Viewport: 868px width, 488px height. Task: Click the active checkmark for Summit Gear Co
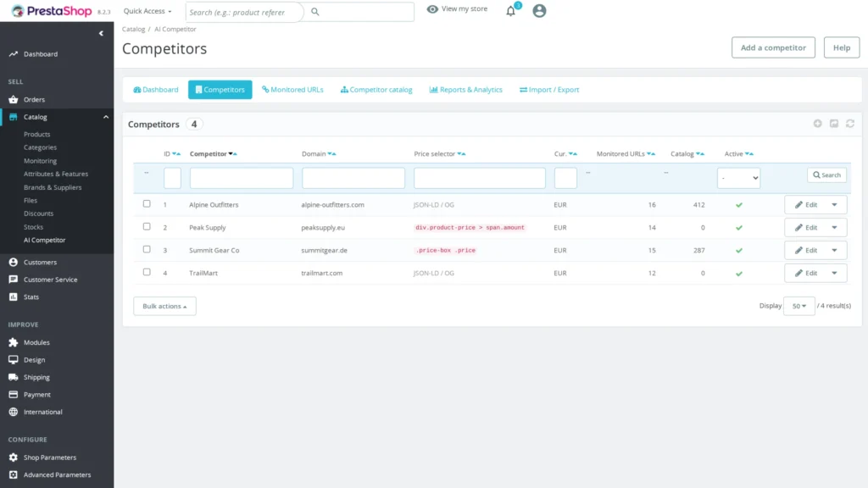739,251
